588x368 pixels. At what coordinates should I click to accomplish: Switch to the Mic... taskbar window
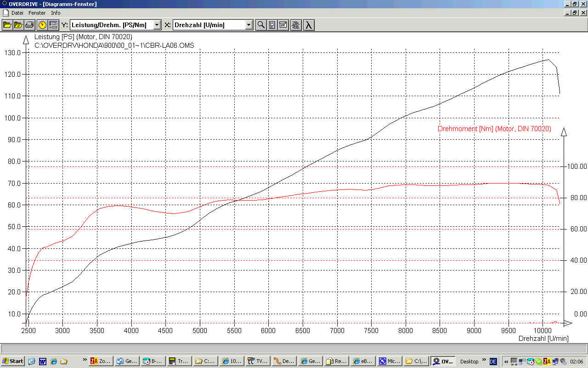389,361
